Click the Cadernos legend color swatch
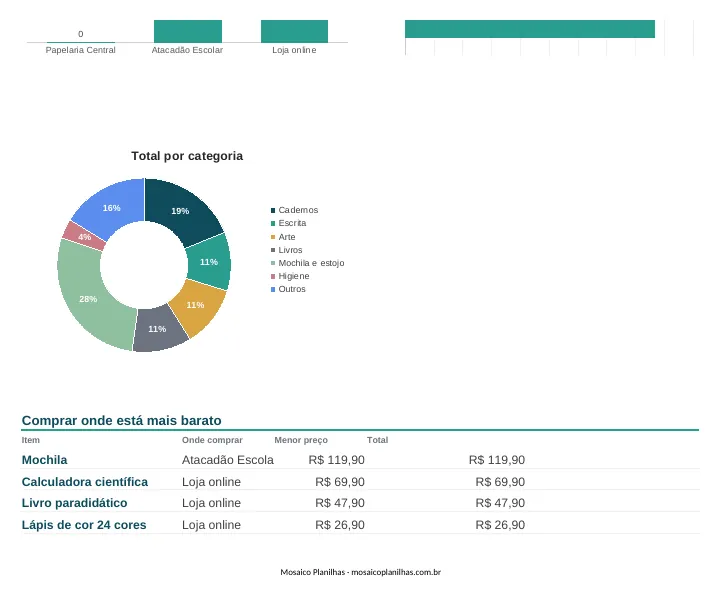This screenshot has width=719, height=597. pos(273,210)
